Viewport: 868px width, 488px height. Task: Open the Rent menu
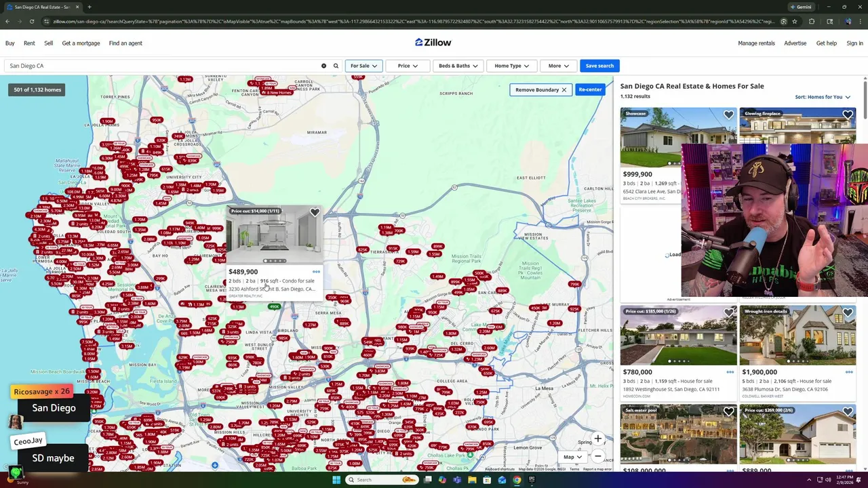[29, 43]
